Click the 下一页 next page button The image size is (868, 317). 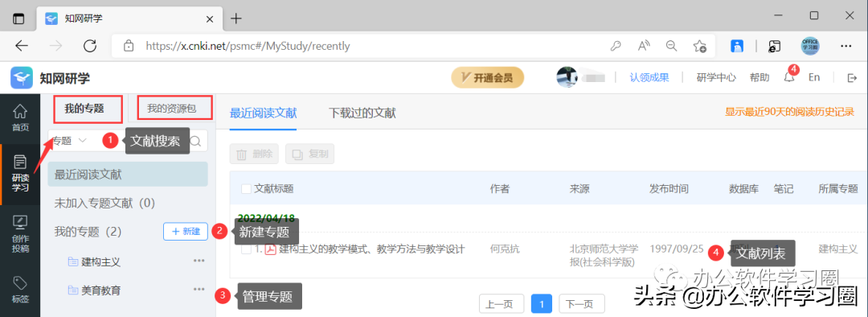pyautogui.click(x=581, y=303)
